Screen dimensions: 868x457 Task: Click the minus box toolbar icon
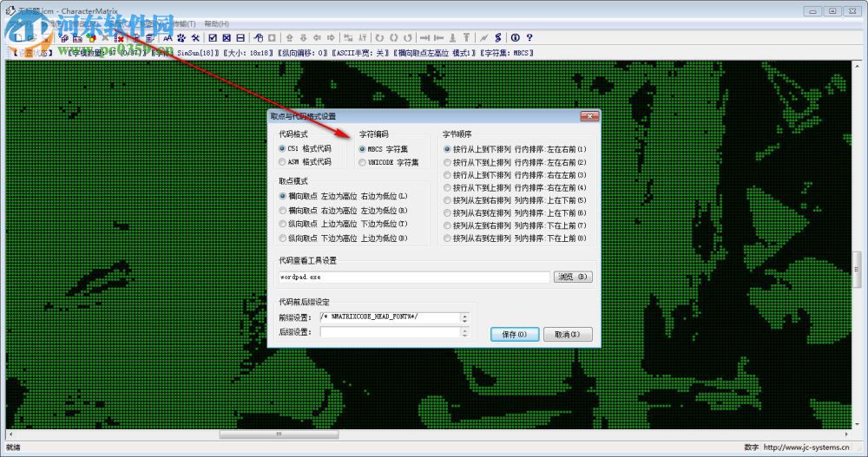pyautogui.click(x=240, y=37)
